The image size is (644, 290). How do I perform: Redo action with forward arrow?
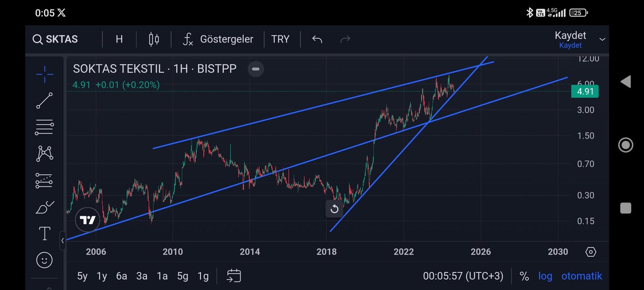coord(345,39)
